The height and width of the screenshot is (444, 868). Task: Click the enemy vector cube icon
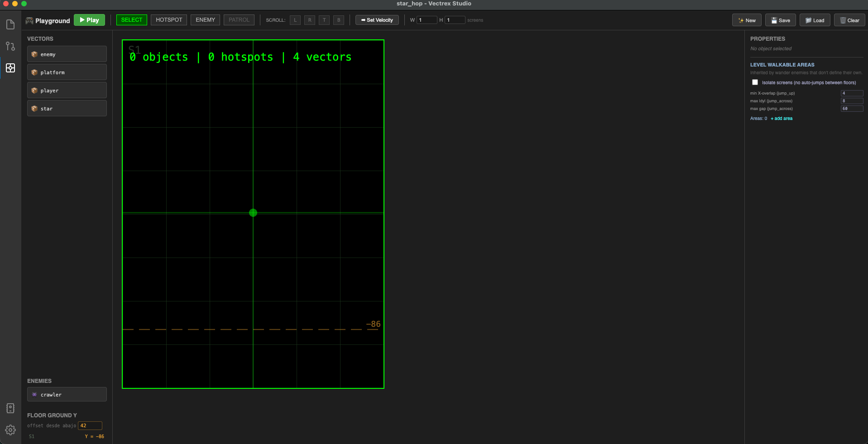point(34,54)
